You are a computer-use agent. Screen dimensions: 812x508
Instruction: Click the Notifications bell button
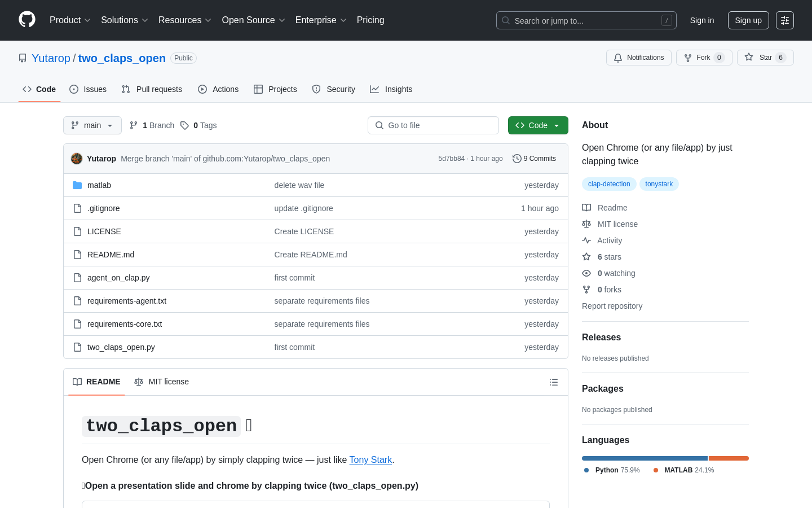(x=639, y=58)
